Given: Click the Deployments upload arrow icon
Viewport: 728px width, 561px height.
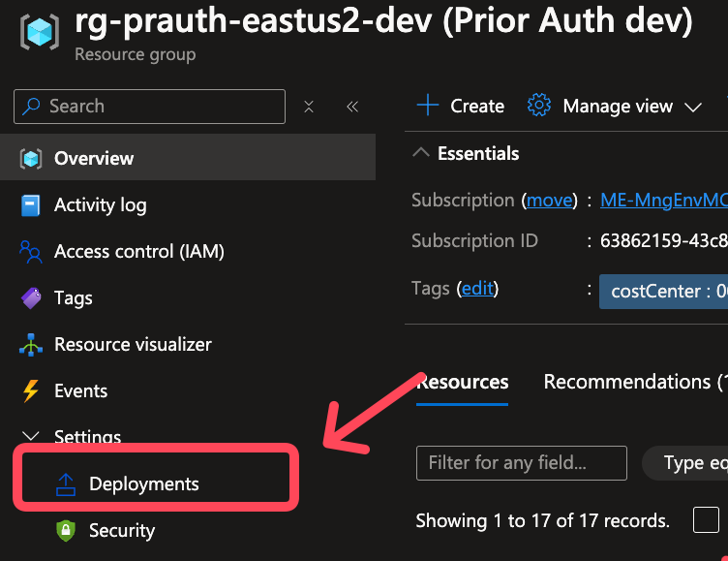Looking at the screenshot, I should click(x=66, y=484).
